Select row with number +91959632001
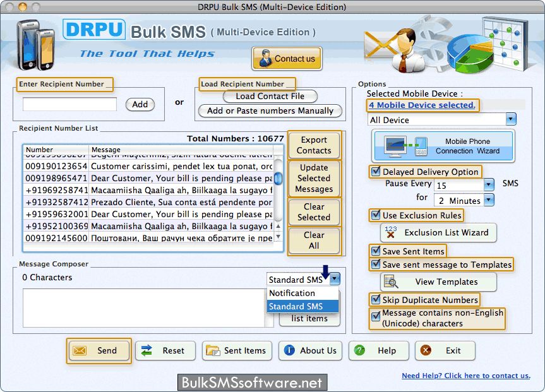The width and height of the screenshot is (545, 392). 149,215
